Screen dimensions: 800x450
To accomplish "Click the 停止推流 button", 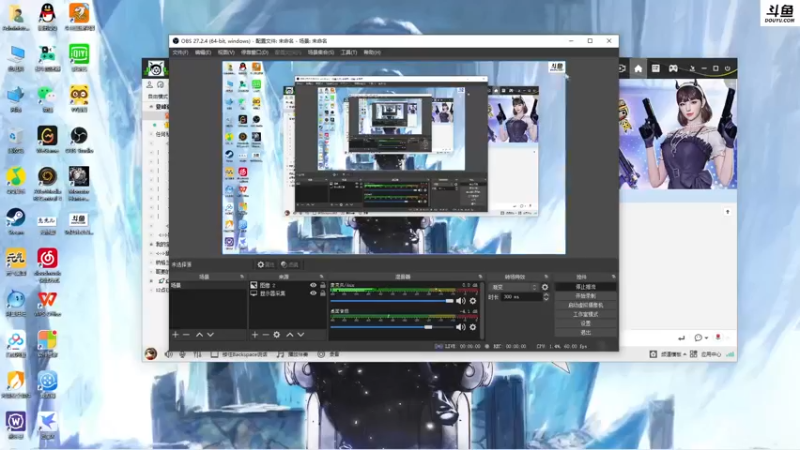I will click(x=586, y=287).
